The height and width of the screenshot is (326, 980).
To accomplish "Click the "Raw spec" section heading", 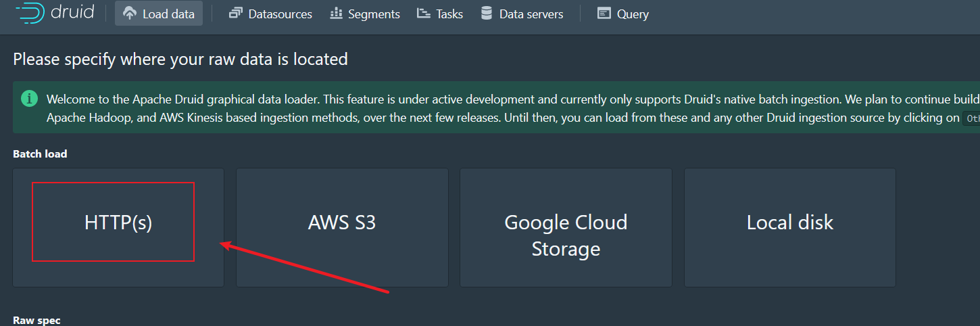I will tap(36, 320).
